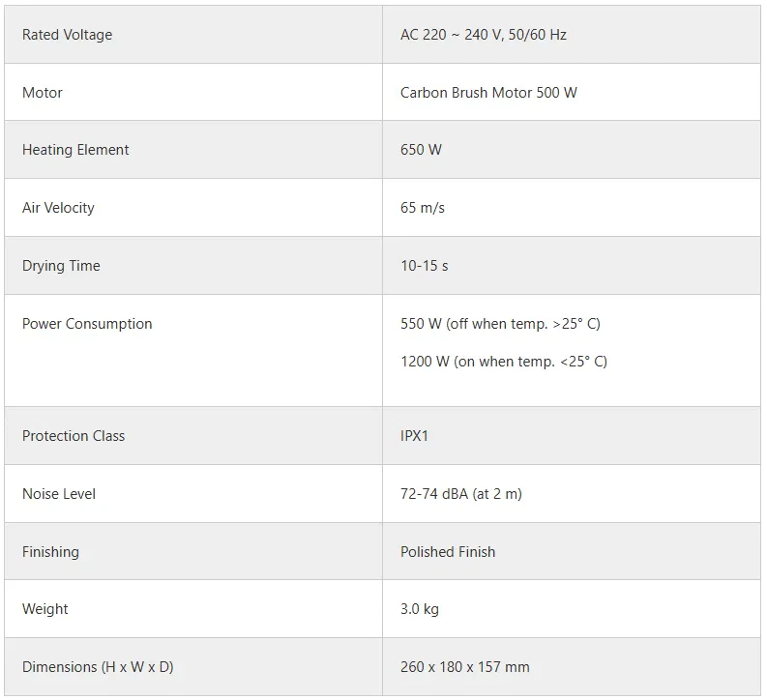Select the 1200 W power consumption line
This screenshot has height=700, width=767.
(x=503, y=362)
